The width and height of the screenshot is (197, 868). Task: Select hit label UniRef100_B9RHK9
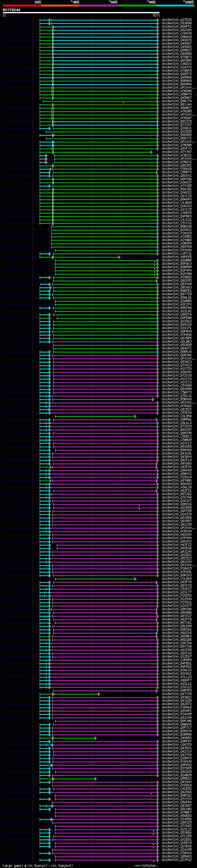pos(176,81)
